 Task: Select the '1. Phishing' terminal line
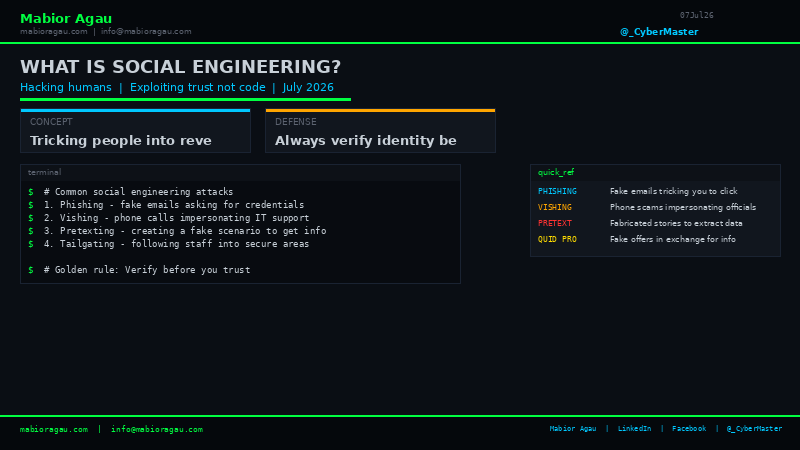[173, 205]
